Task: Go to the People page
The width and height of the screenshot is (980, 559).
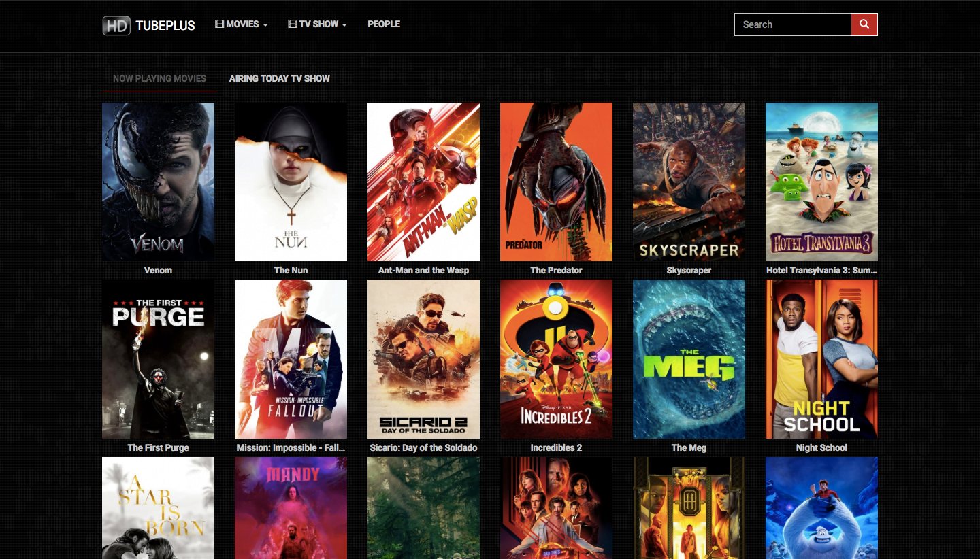Action: [384, 24]
